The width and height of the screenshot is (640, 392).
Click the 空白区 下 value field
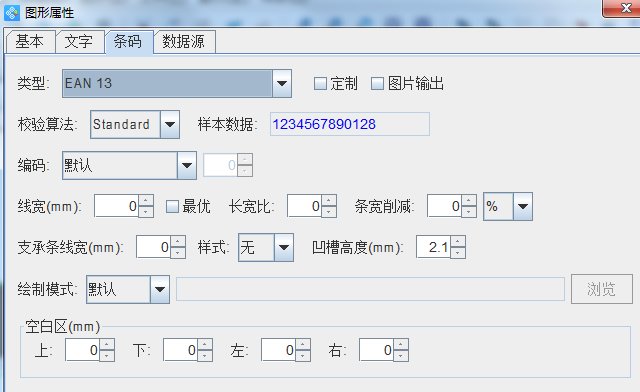point(180,350)
